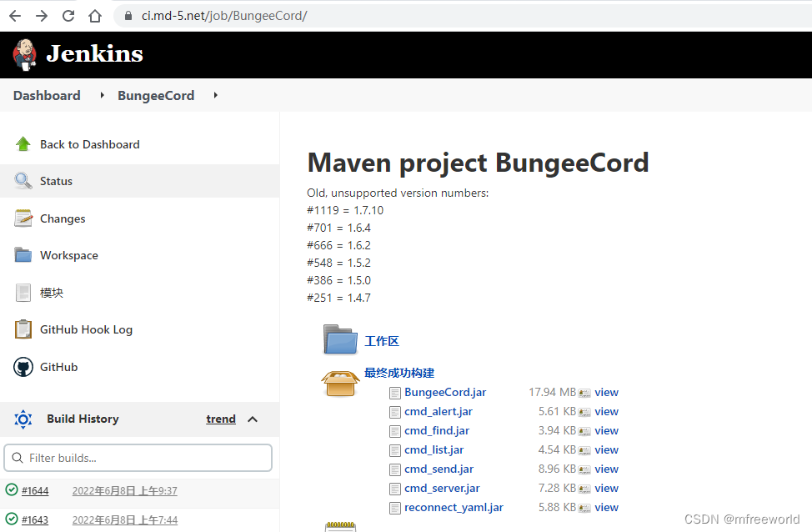Open Workspace in the sidebar
Viewport: 812px width, 532px height.
coord(69,255)
